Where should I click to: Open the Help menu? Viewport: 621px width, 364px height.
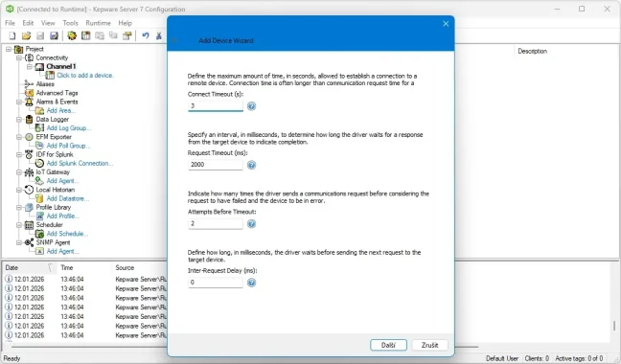(x=125, y=23)
